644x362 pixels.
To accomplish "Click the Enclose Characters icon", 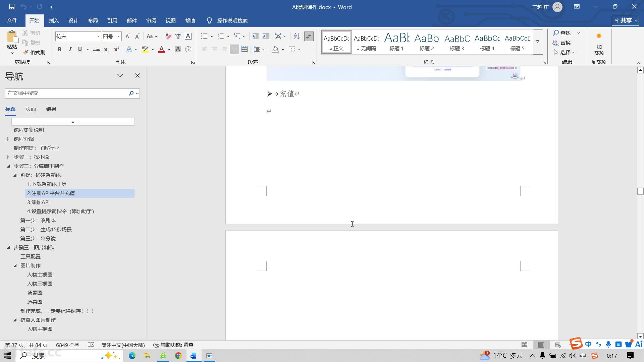I will coord(188,49).
